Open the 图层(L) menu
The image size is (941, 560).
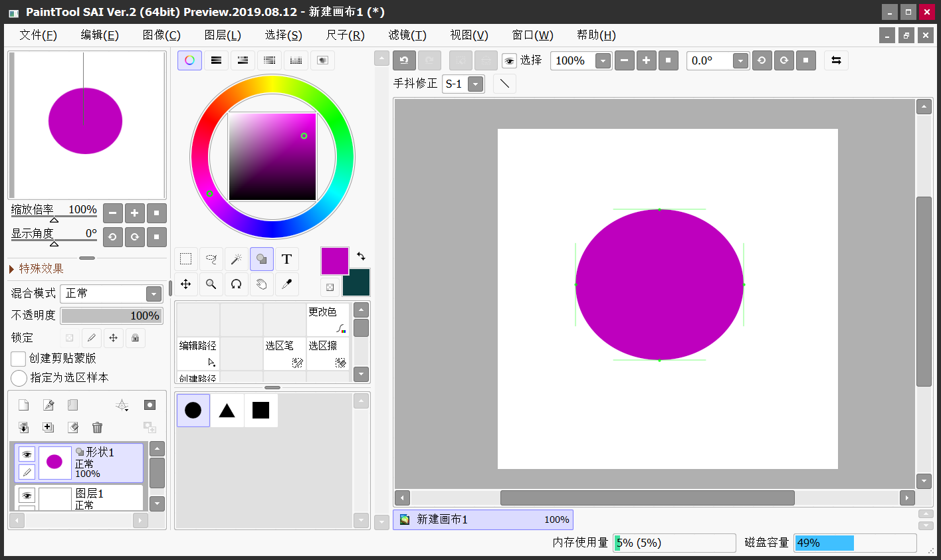click(223, 35)
